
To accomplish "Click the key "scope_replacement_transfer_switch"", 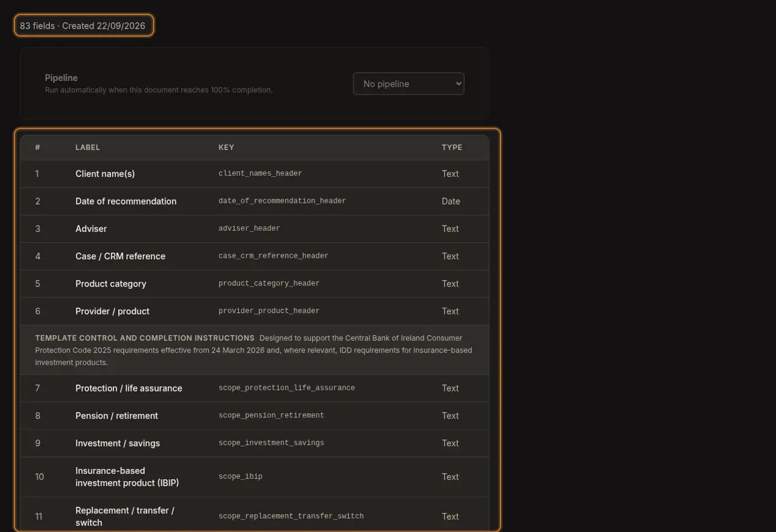I will tap(291, 517).
